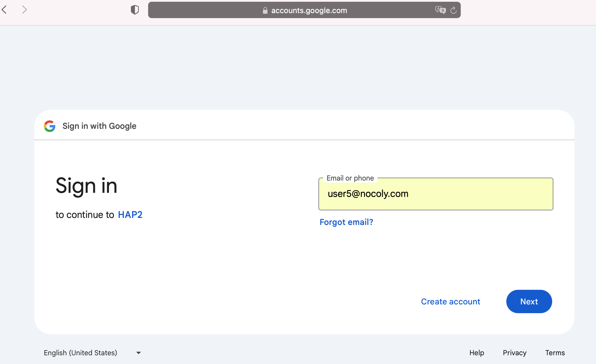Continue with the Next button
This screenshot has width=596, height=364.
click(529, 301)
